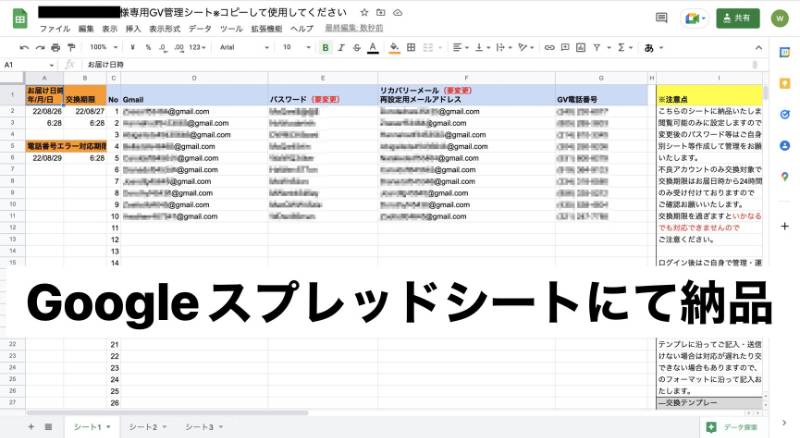
Task: Format as currency (yen)
Action: tap(133, 47)
